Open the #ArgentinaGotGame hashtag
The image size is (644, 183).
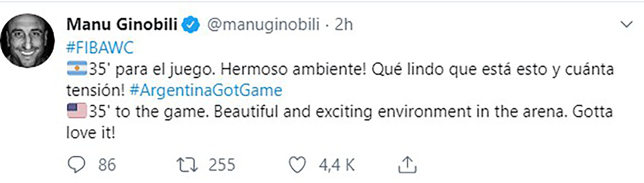(206, 90)
